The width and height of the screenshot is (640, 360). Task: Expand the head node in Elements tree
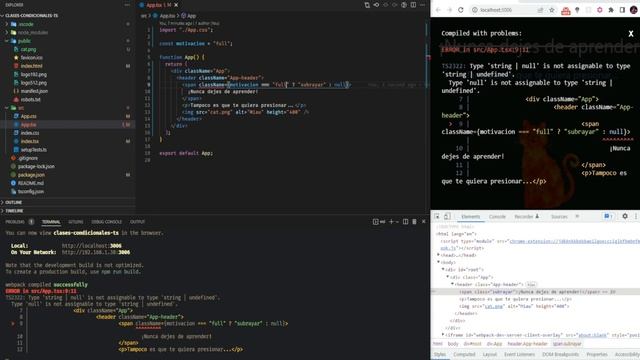439,255
